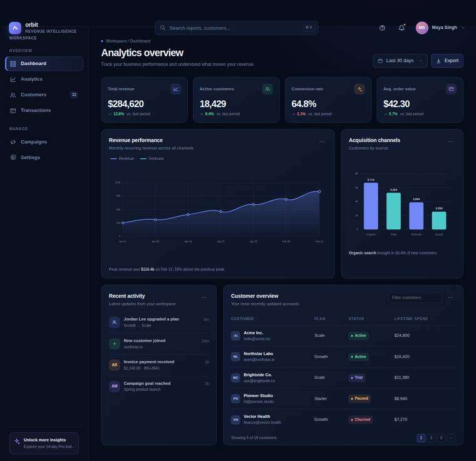Viewport: 476px width, 461px height.
Task: Click the VH avatar for Vector Health
Action: (235, 420)
